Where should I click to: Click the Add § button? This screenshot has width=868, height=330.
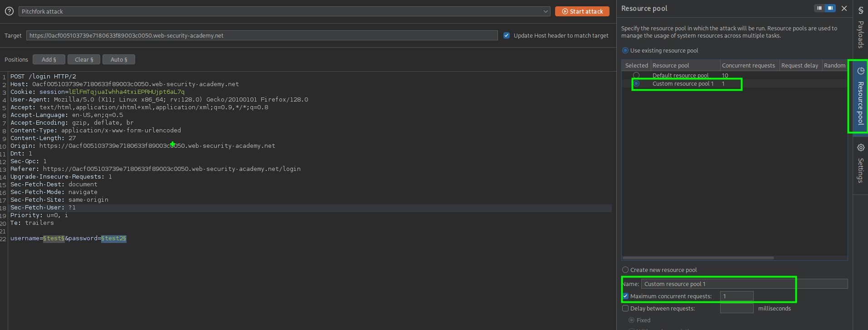(49, 59)
